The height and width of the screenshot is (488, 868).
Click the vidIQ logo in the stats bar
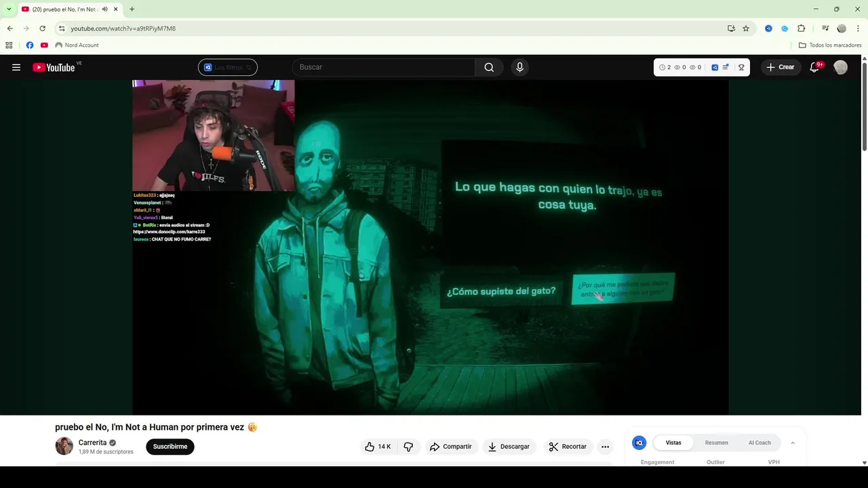(715, 67)
